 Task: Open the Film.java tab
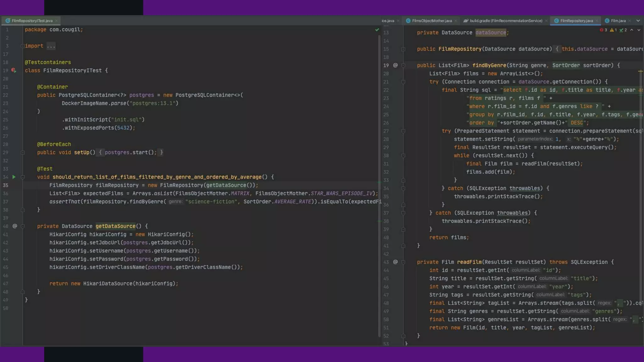[x=618, y=21]
